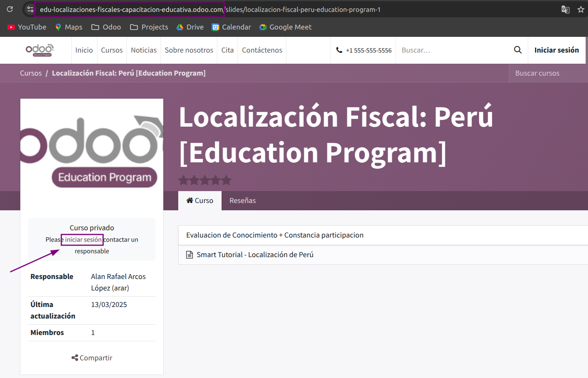The width and height of the screenshot is (588, 378).
Task: Click the Responsable label
Action: pos(52,277)
